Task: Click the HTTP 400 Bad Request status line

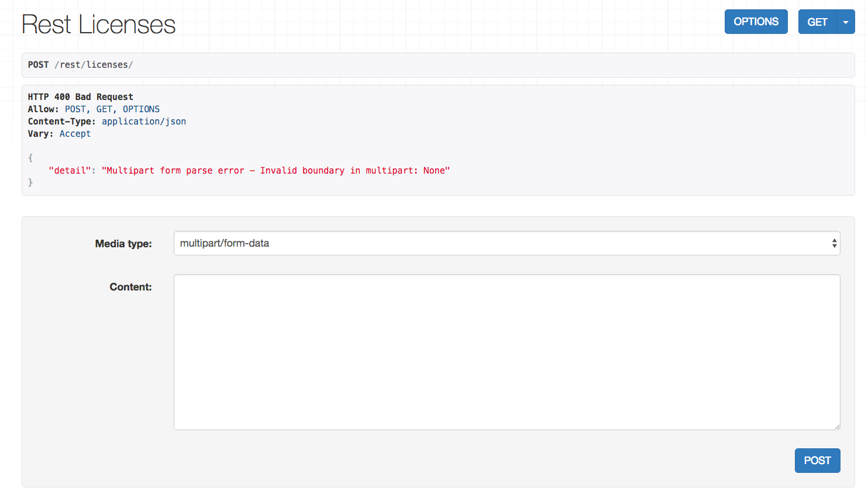Action: (81, 97)
